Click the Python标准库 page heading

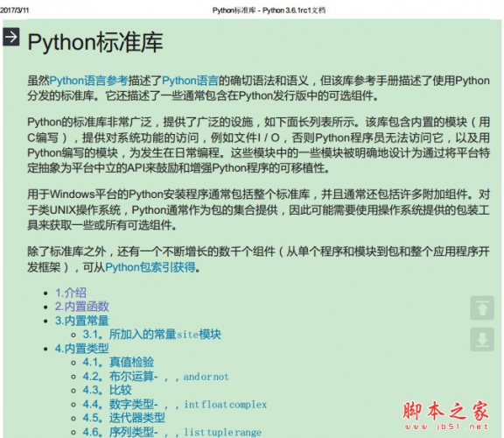click(x=95, y=42)
